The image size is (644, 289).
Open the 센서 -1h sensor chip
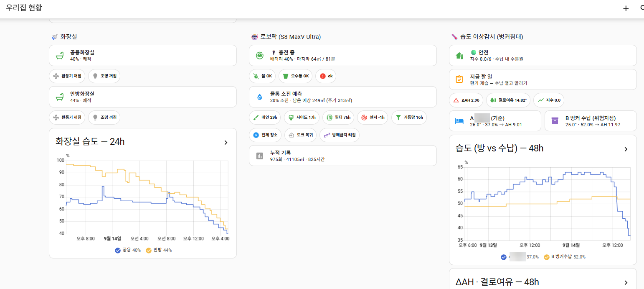tap(373, 118)
